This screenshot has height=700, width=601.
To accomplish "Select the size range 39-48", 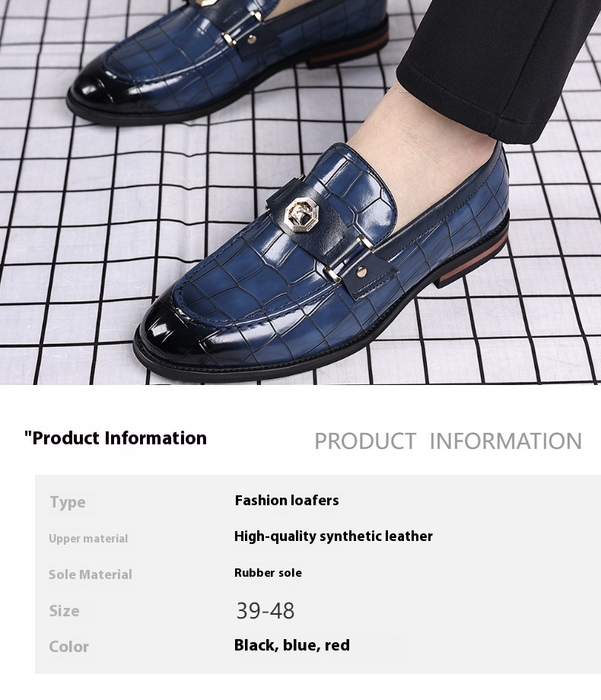I will (266, 611).
